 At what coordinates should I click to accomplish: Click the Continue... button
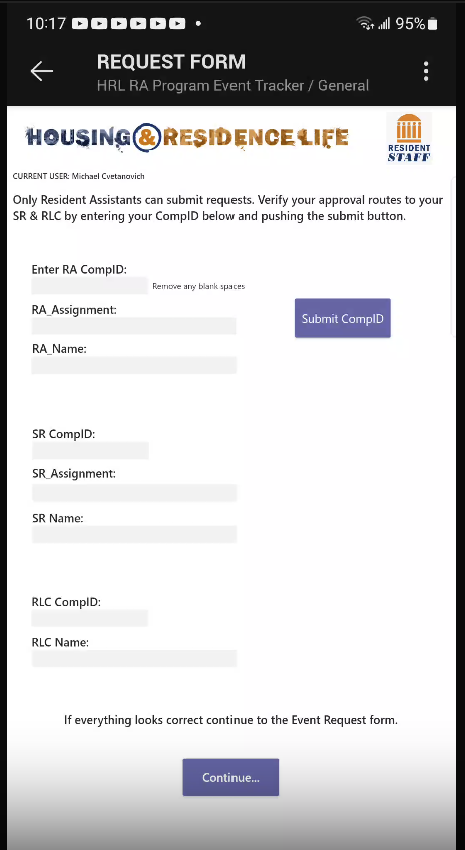(230, 777)
